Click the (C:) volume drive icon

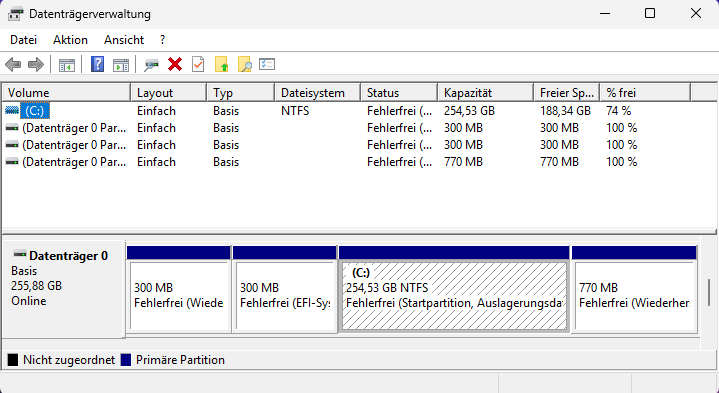coord(12,111)
